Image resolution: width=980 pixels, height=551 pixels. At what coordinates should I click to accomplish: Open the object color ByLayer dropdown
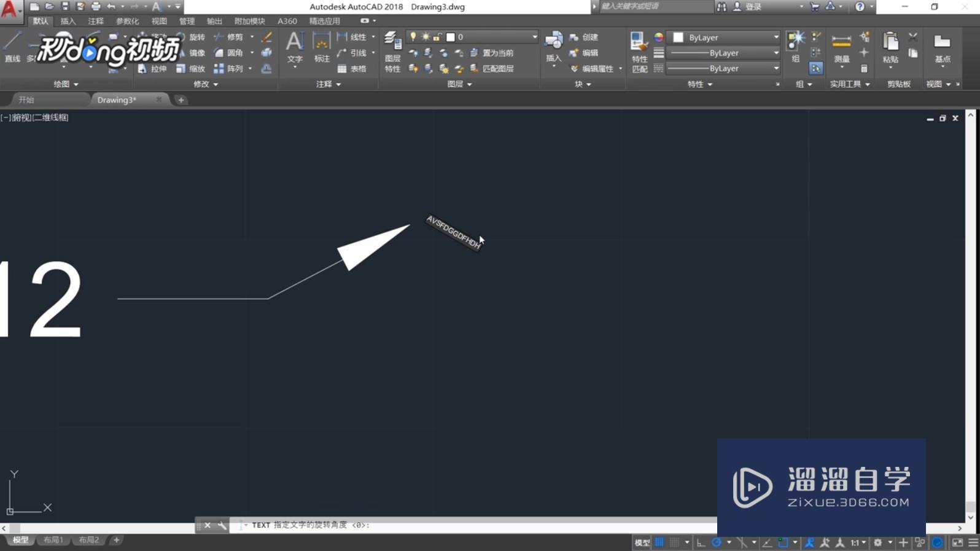point(725,37)
